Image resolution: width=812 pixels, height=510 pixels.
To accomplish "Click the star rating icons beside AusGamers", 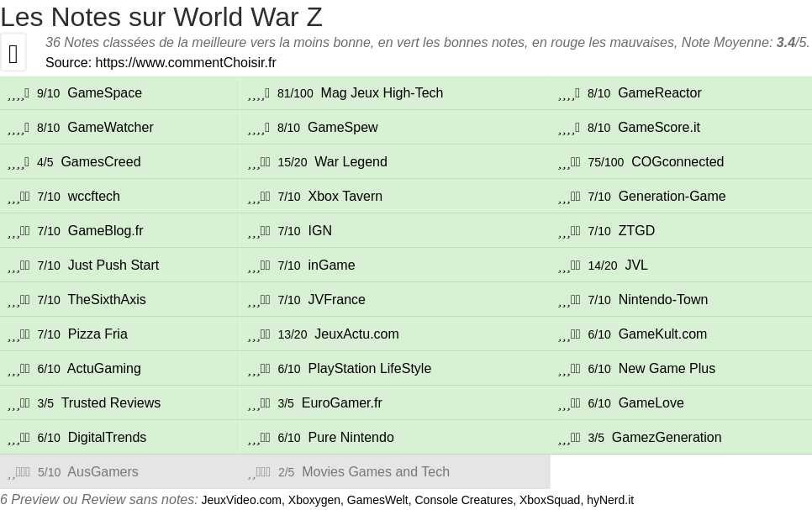I will tap(18, 472).
